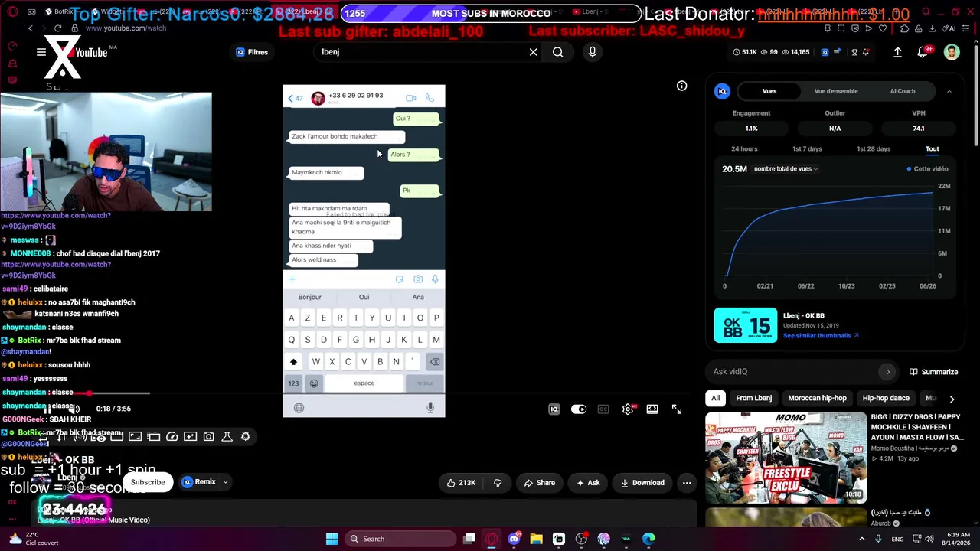Open the video info card icon
980x551 pixels.
(x=681, y=86)
